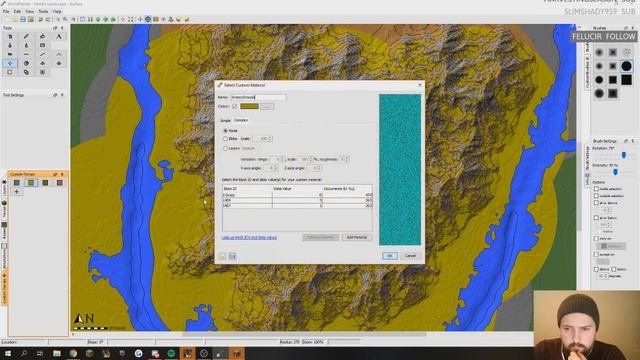Open the Edit menu
This screenshot has height=360, width=640.
coord(17,11)
